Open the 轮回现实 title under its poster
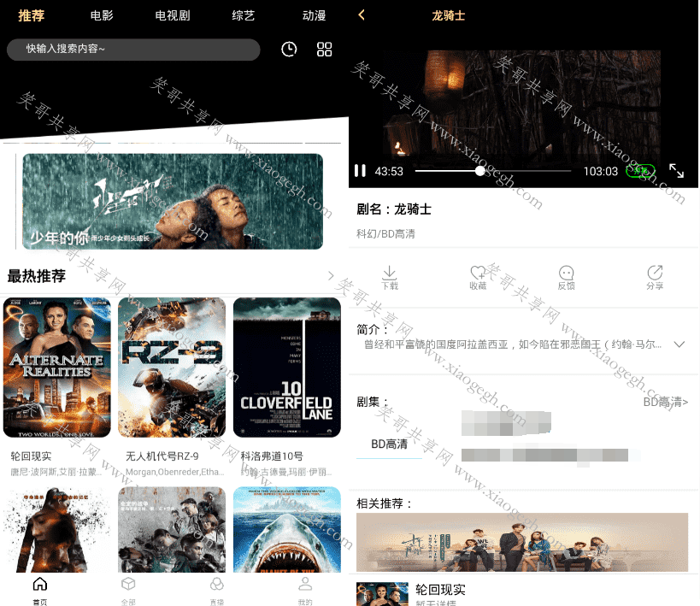This screenshot has width=700, height=606. tap(31, 456)
